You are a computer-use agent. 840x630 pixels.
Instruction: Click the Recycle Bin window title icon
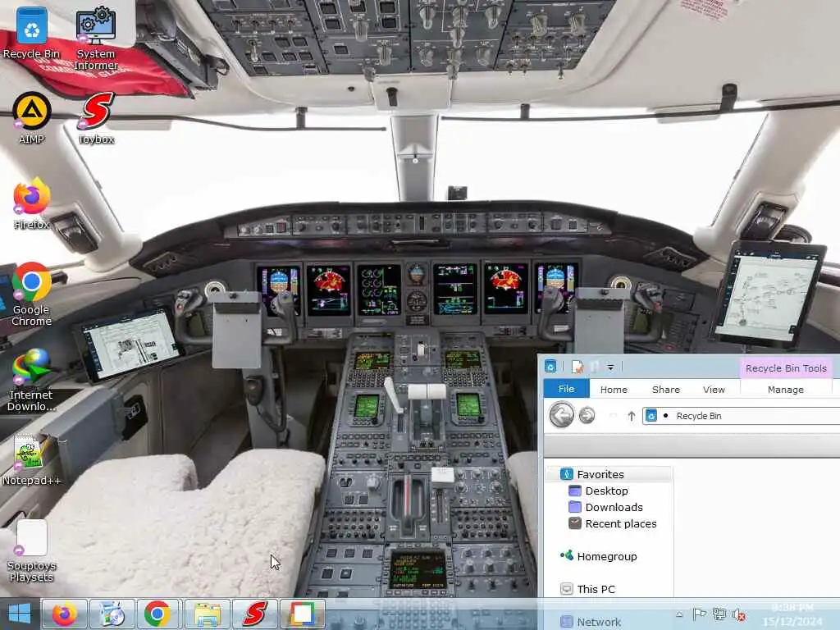tap(550, 367)
